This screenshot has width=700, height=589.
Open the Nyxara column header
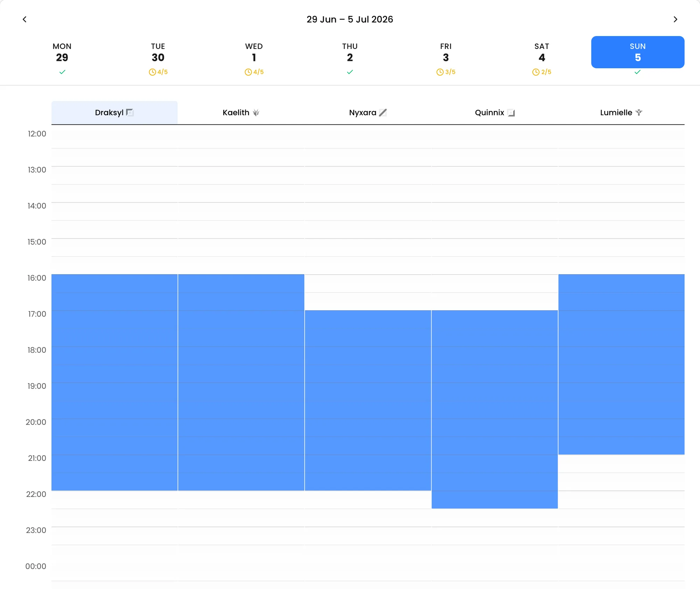pos(368,112)
